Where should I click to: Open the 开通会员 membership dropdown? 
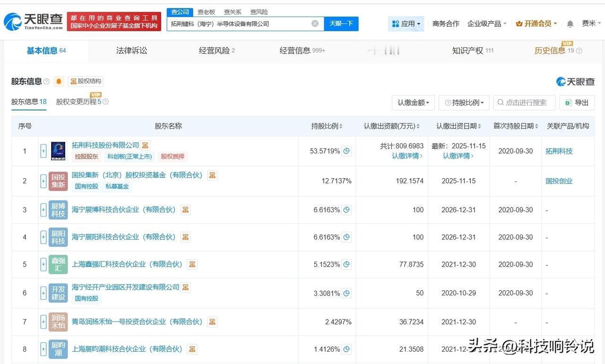(x=536, y=24)
